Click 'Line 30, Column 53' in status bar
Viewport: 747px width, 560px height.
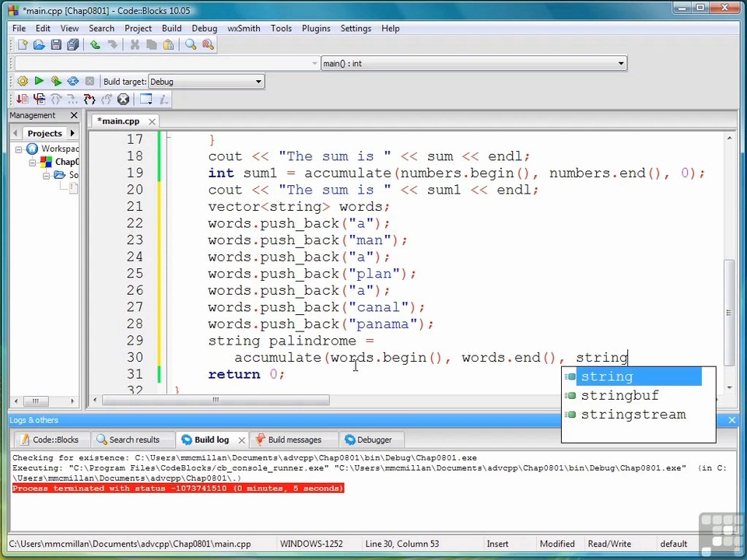402,544
